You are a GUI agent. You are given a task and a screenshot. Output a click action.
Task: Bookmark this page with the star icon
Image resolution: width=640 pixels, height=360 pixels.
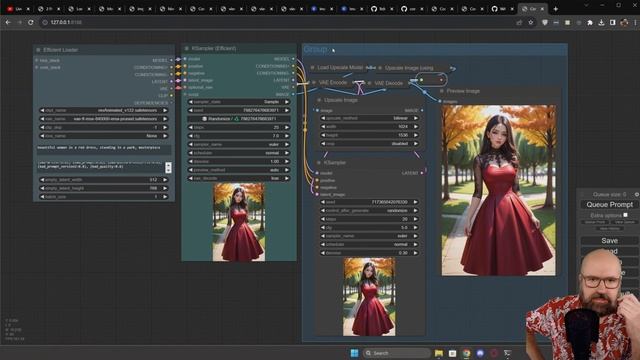[531, 22]
